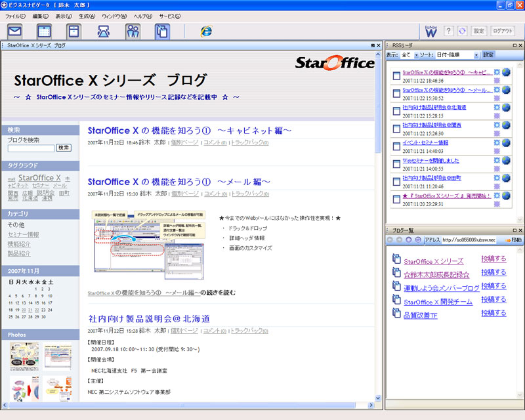
Task: Click the StarOffice X tag in the tag cloud
Action: point(39,177)
